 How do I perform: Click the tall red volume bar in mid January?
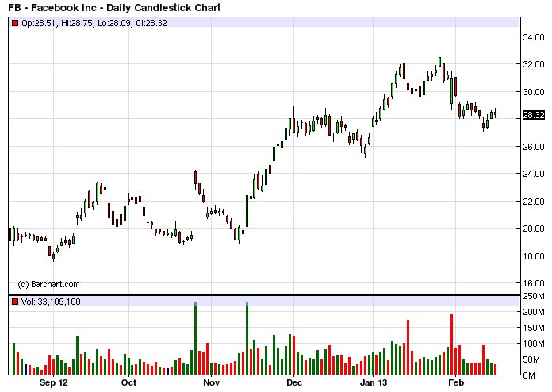pos(408,348)
